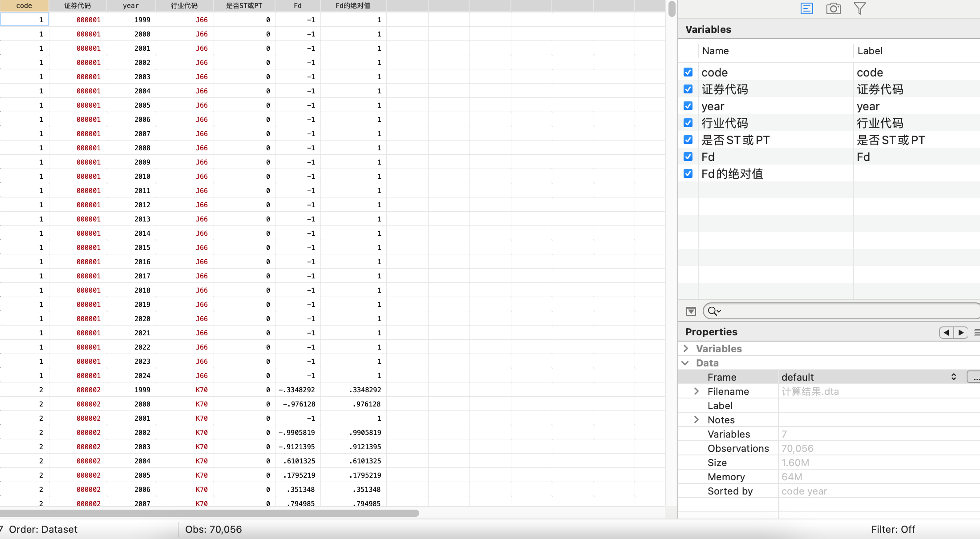Click the ellipsis button beside Frame

(x=975, y=377)
